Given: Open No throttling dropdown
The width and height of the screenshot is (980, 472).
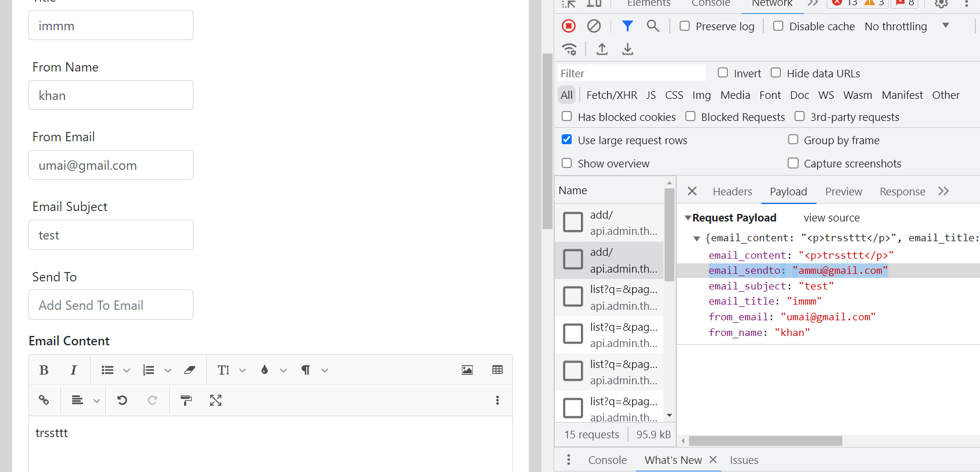Looking at the screenshot, I should click(x=906, y=26).
